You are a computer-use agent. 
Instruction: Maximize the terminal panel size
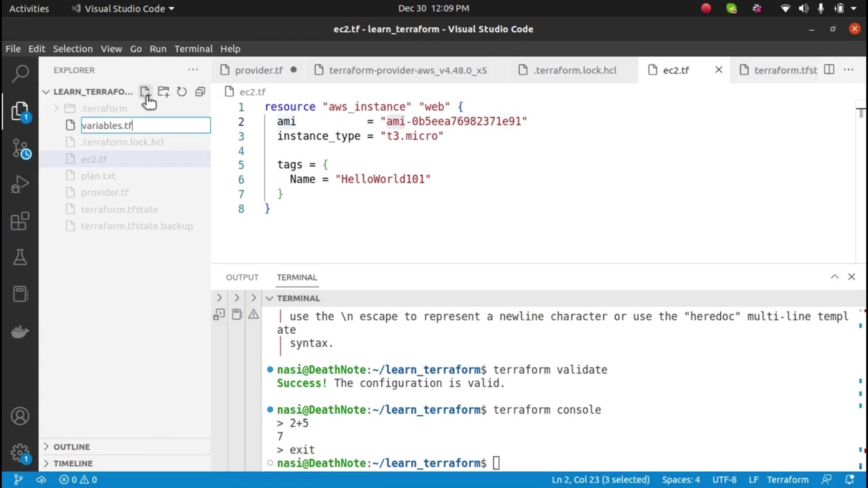[835, 277]
